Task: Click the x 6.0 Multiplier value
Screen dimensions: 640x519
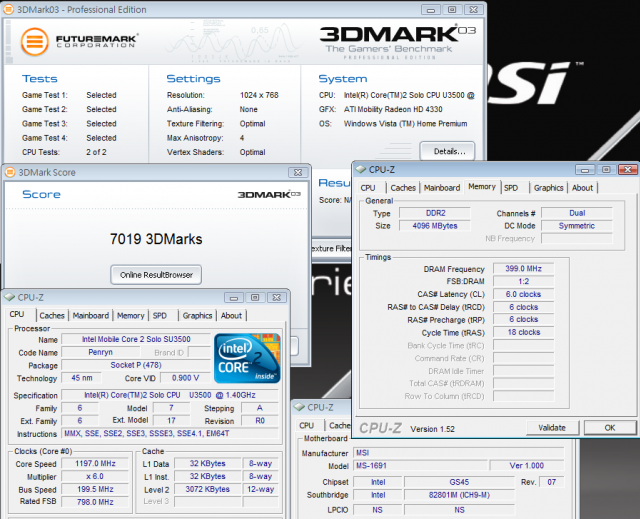Action: coord(95,476)
